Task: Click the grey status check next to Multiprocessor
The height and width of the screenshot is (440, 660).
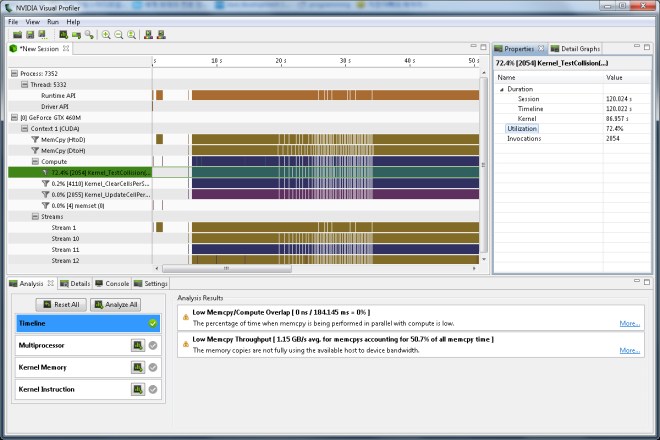Action: click(x=153, y=345)
